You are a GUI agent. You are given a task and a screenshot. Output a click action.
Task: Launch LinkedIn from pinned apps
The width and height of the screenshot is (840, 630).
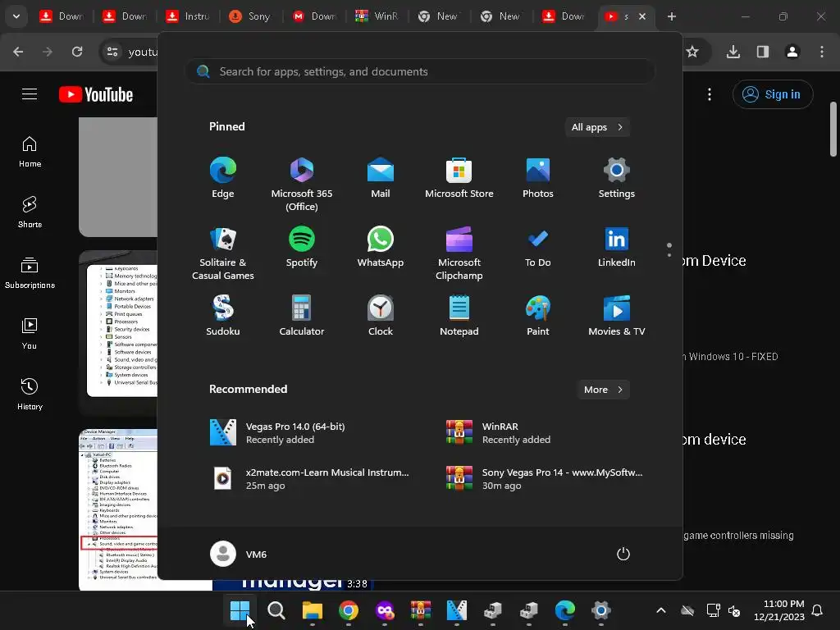click(617, 247)
